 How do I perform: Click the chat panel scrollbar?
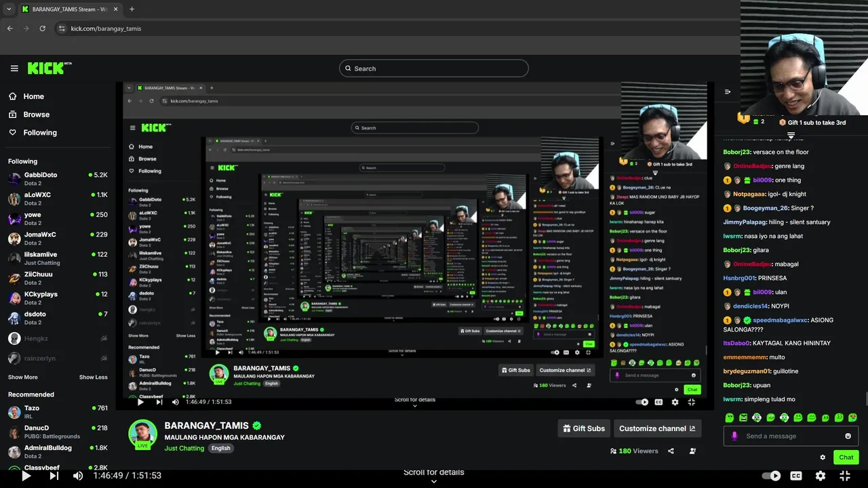click(865, 399)
